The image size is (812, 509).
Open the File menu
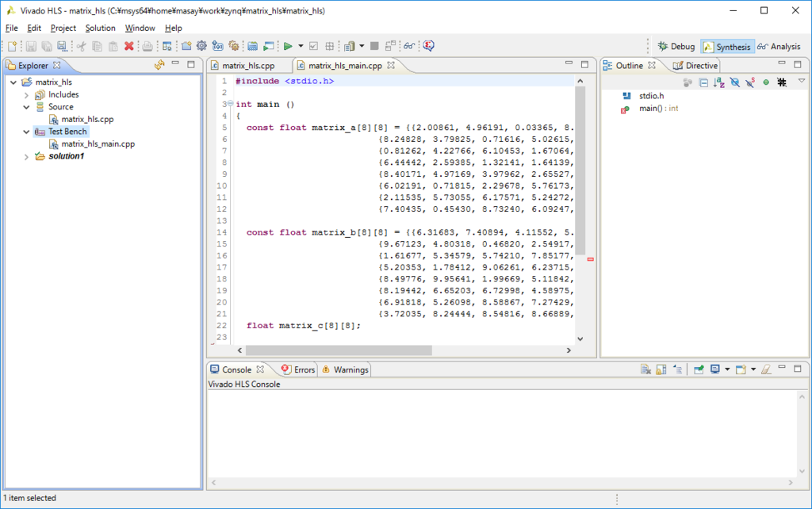click(11, 28)
